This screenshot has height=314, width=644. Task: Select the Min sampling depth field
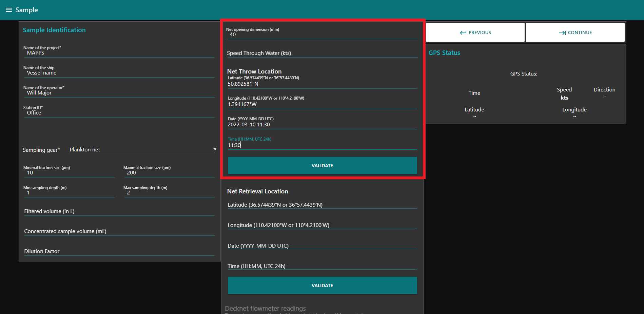click(x=69, y=193)
